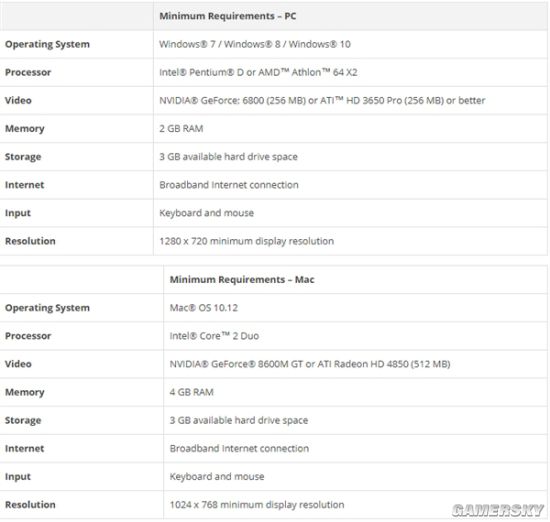Click the Mac Processor row label
Screen dimensions: 550x522
[x=28, y=336]
